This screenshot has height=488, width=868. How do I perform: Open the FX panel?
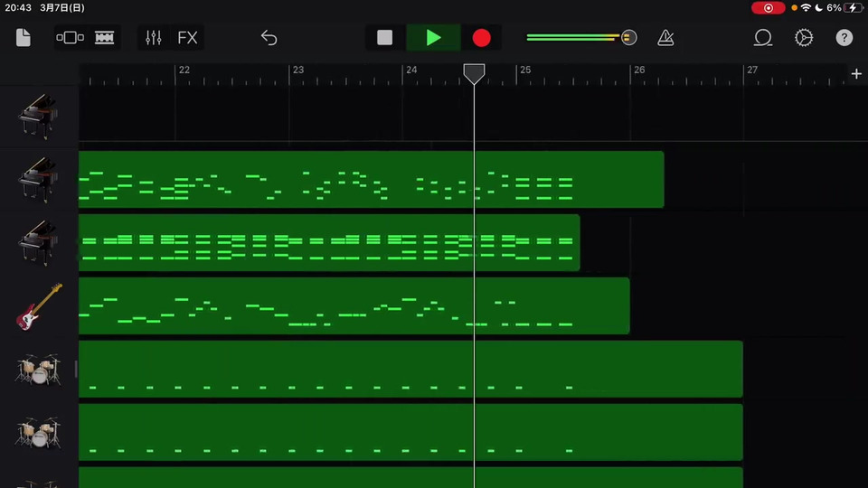(x=187, y=38)
